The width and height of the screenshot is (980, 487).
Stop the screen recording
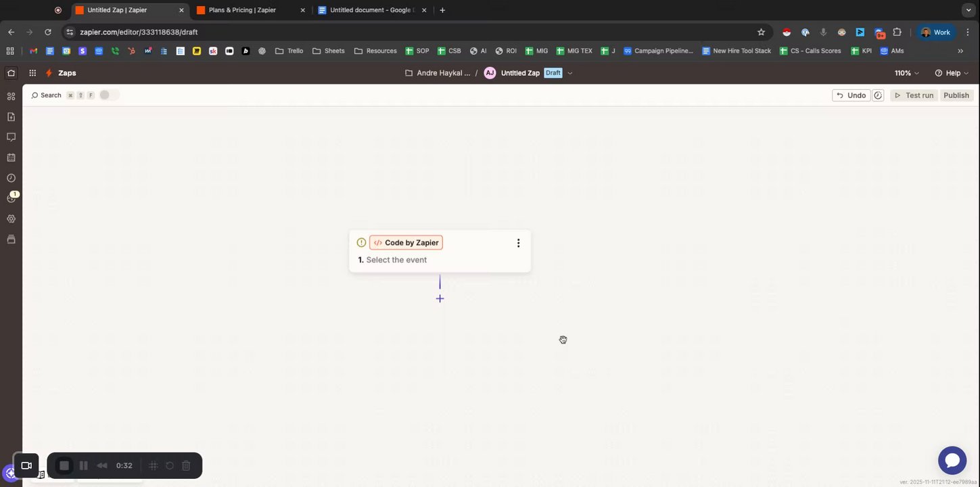coord(64,465)
